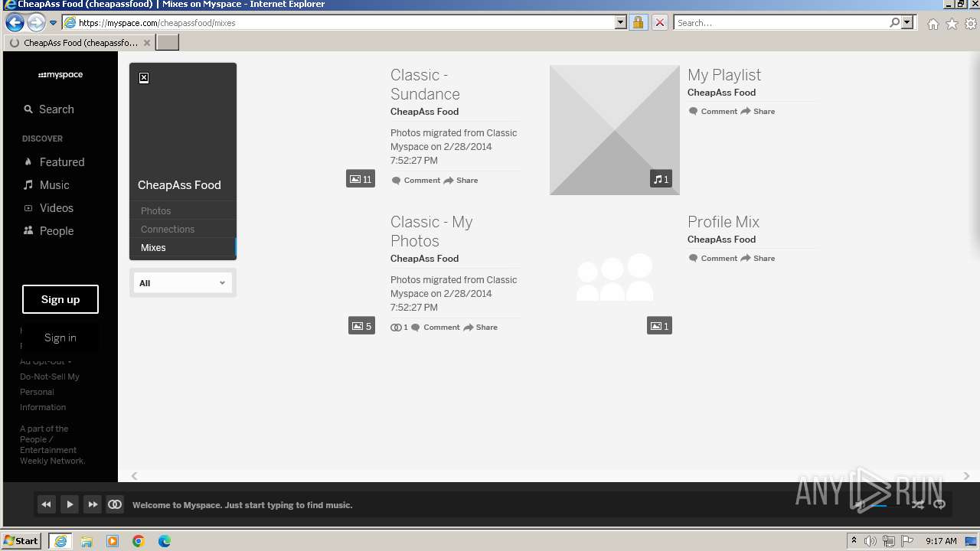The width and height of the screenshot is (980, 551).
Task: Click the Sign in button
Action: [x=60, y=337]
